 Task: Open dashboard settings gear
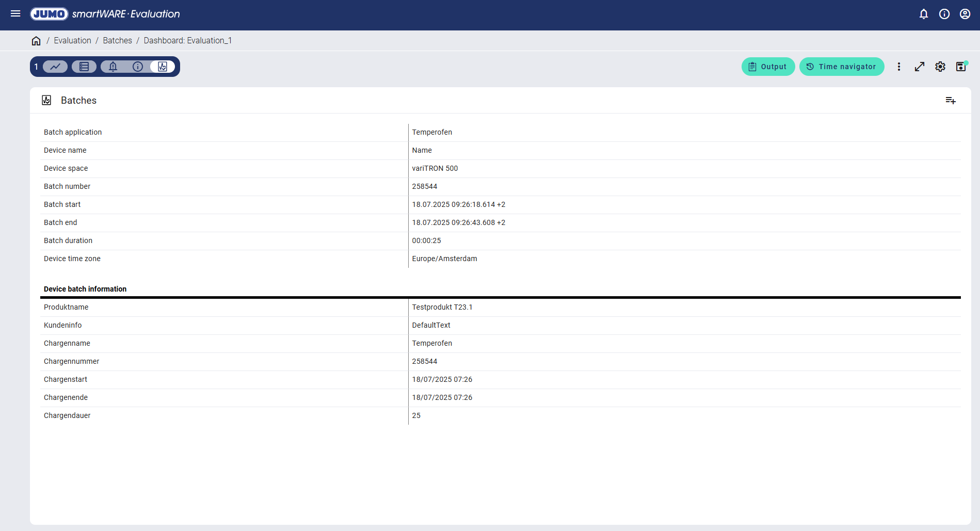[940, 67]
